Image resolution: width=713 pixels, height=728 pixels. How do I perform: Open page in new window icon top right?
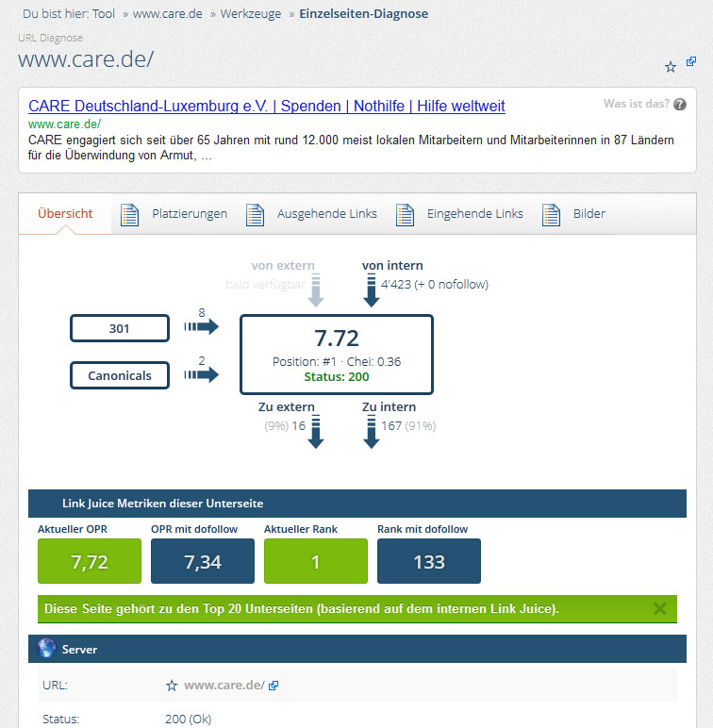(691, 61)
